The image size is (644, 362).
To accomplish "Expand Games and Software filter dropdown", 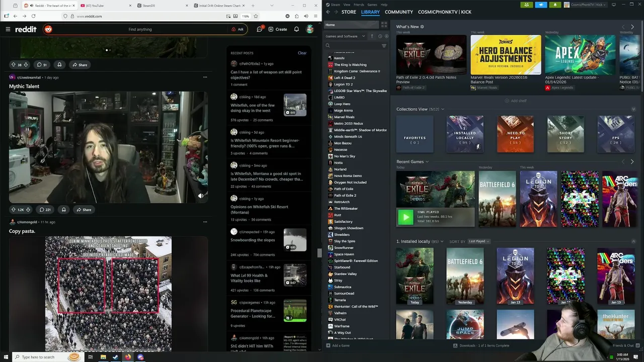I will pyautogui.click(x=345, y=36).
